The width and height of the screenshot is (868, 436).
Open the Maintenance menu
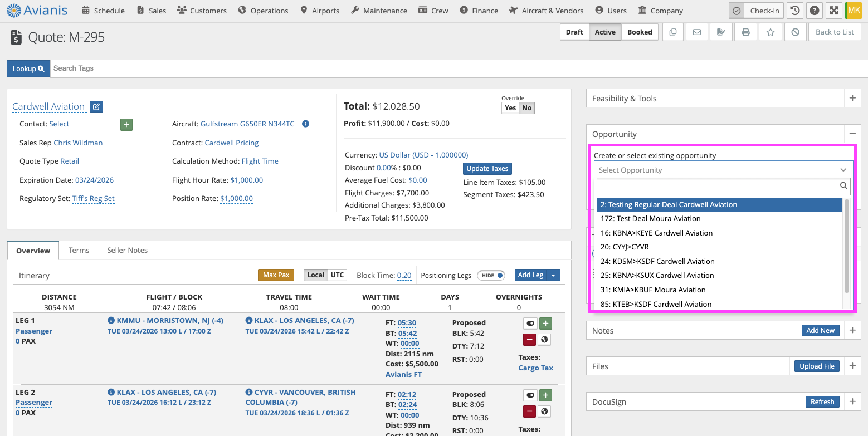coord(379,11)
